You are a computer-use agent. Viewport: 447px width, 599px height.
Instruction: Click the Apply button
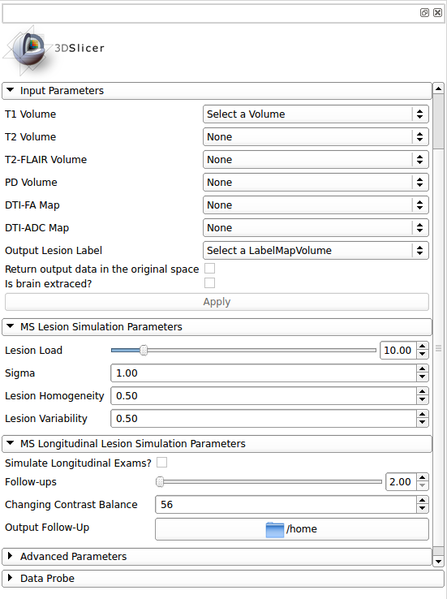pos(217,302)
